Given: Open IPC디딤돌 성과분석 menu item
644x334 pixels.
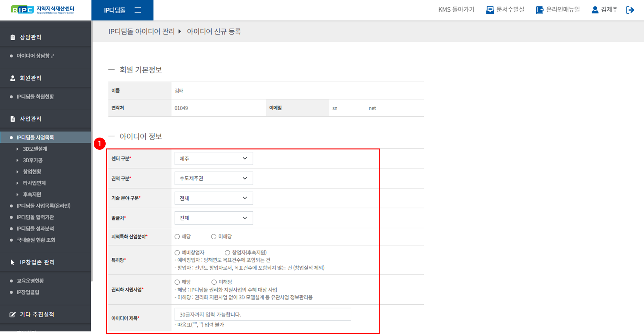Looking at the screenshot, I should tap(35, 229).
